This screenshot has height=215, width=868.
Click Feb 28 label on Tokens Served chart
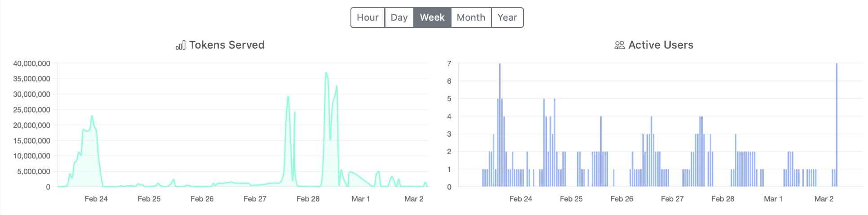(x=308, y=199)
